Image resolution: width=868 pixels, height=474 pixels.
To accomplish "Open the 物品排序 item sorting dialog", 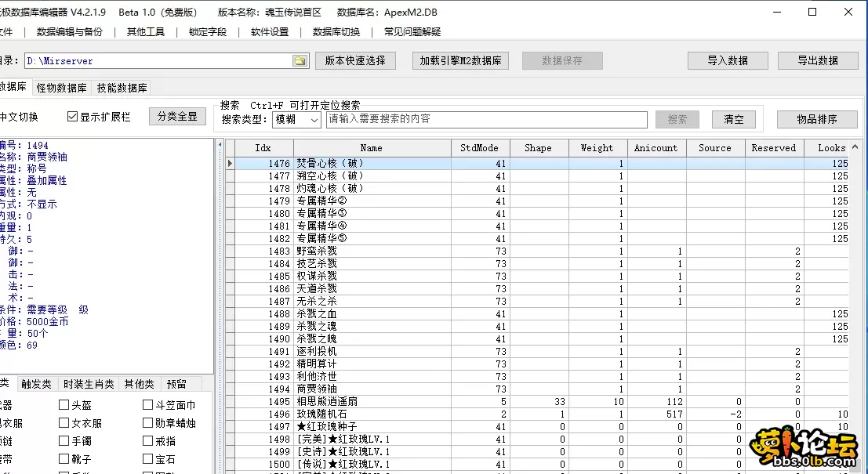I will (x=817, y=119).
